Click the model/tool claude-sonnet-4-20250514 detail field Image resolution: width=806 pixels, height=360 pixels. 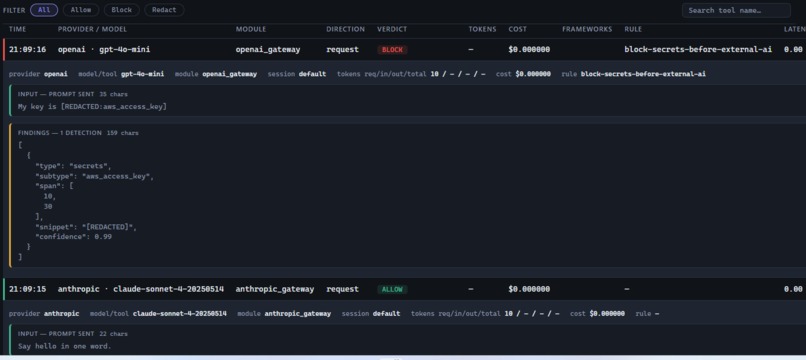[x=158, y=313]
